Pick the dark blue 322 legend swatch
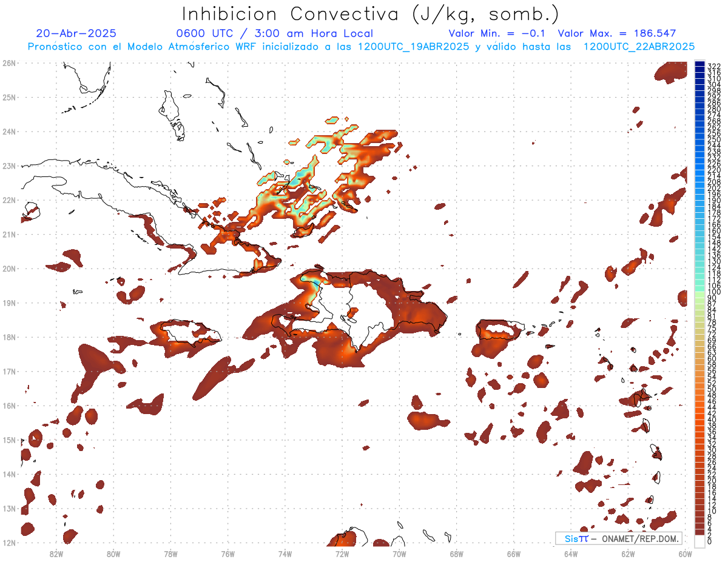 click(699, 64)
